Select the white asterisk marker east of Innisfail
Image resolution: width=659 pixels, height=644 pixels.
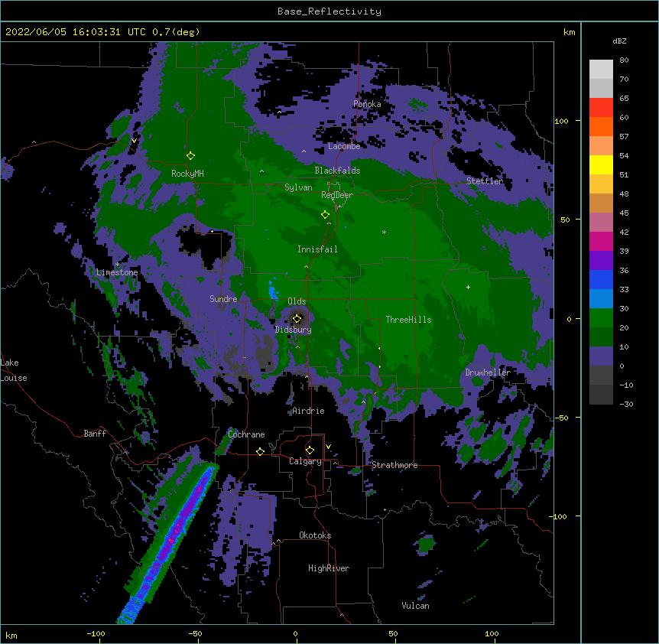click(384, 232)
